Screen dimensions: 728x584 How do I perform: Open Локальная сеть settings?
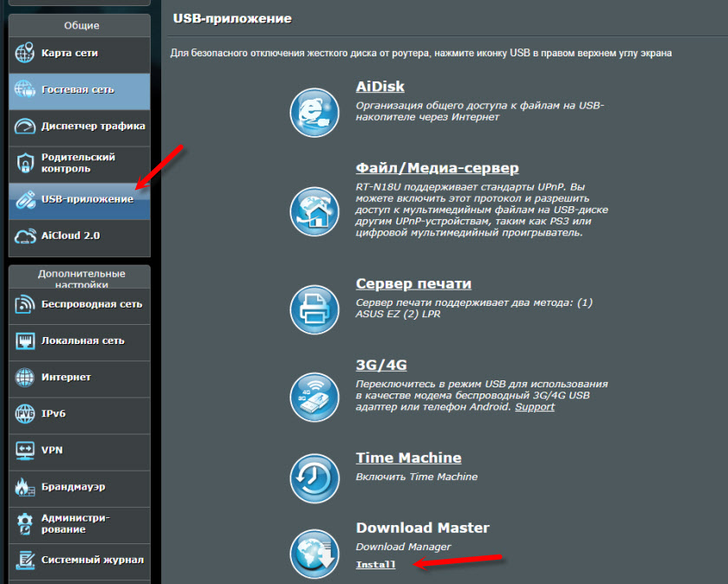tap(80, 341)
